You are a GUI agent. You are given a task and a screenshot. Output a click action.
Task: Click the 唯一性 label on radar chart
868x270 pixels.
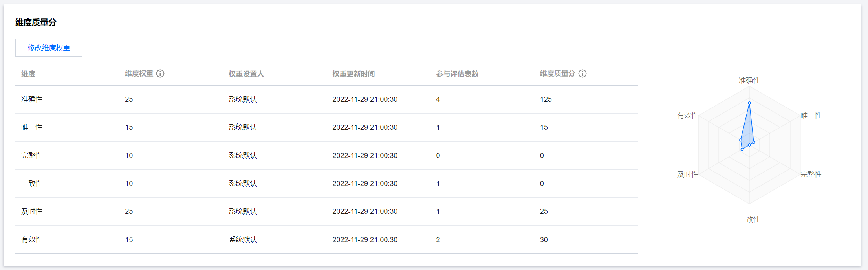[x=811, y=116]
